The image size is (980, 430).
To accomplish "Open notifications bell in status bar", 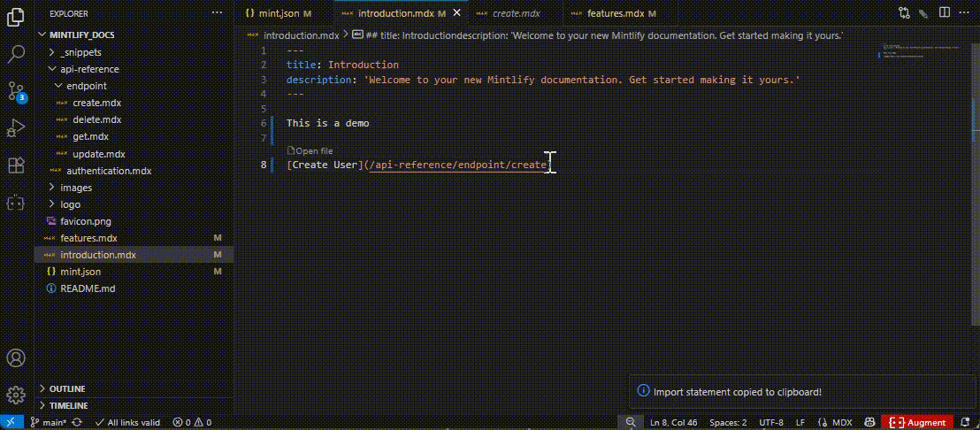I will pos(965,423).
